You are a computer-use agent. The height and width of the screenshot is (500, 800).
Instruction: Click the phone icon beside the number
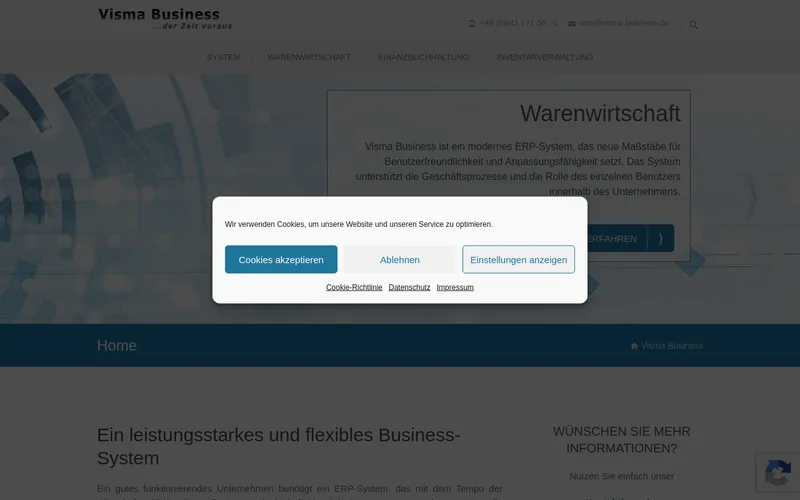tap(471, 23)
